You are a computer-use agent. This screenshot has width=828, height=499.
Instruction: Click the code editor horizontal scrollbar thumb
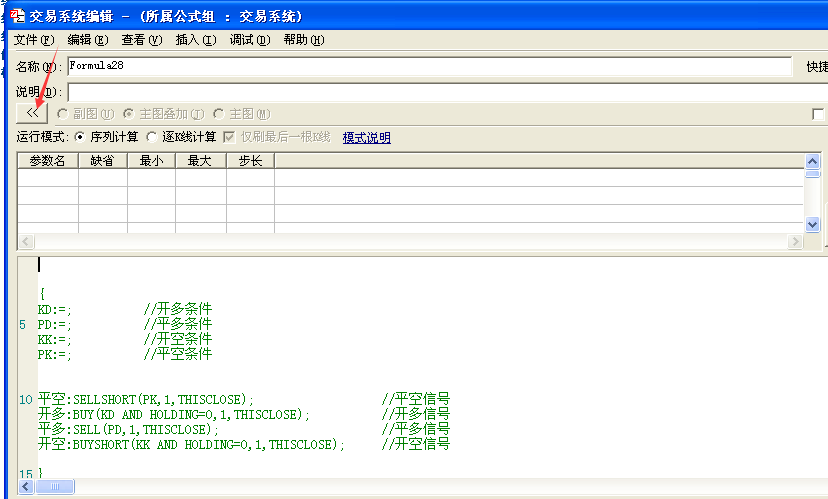click(54, 486)
